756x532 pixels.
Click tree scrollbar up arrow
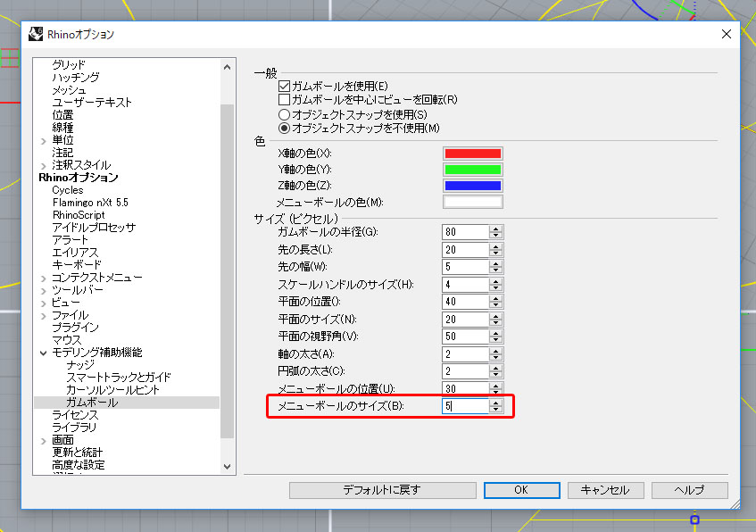[x=227, y=68]
